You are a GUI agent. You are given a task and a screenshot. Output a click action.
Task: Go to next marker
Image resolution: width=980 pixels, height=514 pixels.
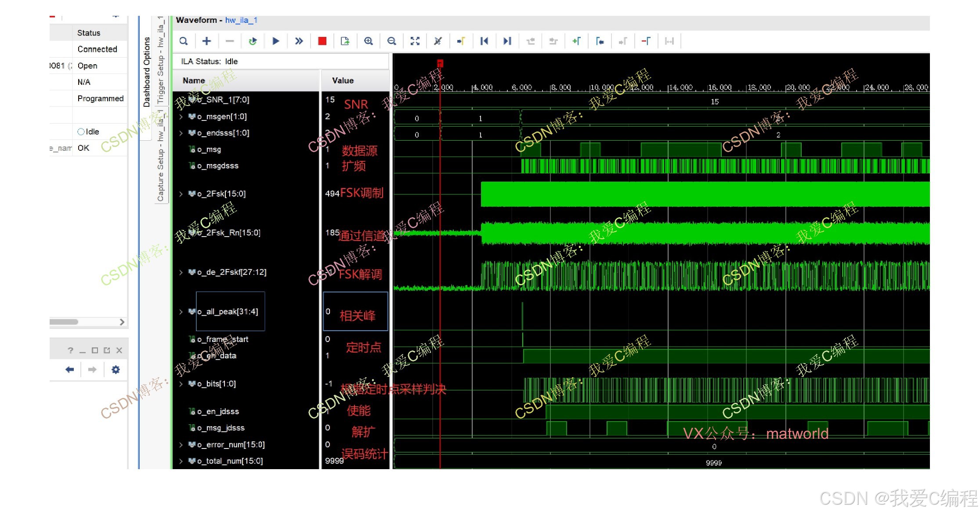point(623,41)
